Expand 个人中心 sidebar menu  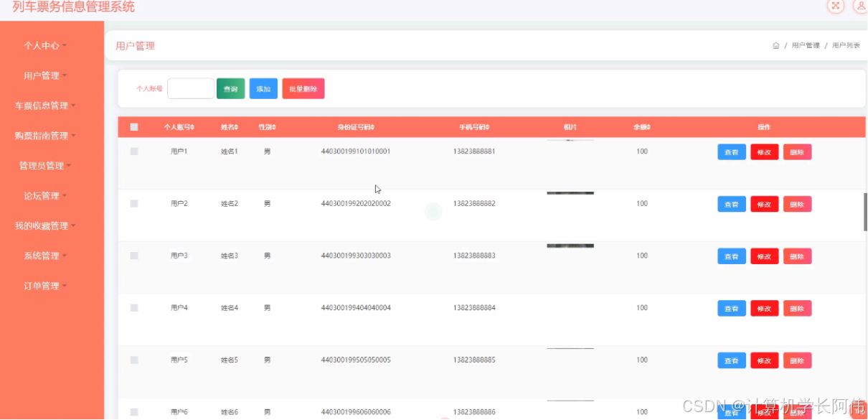point(45,45)
